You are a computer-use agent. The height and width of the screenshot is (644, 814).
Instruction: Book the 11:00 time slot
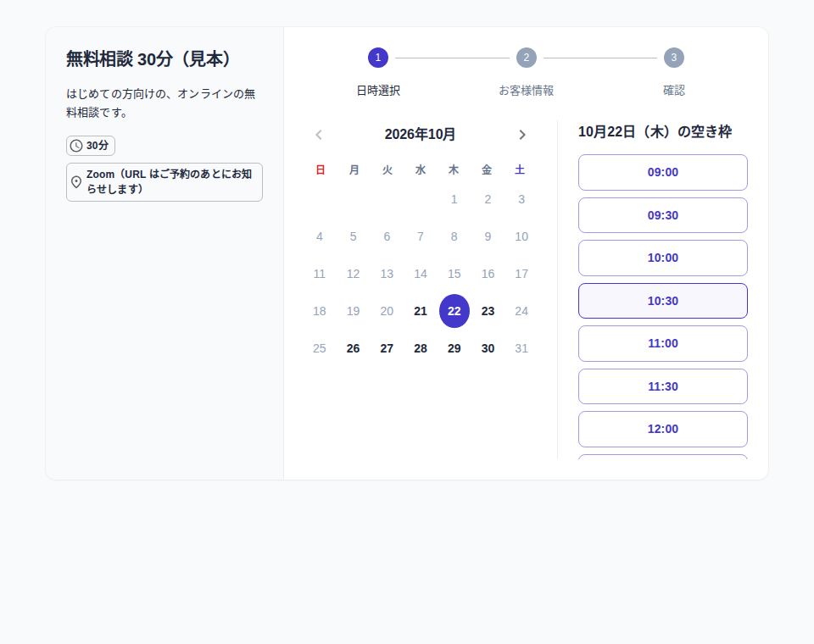coord(663,343)
